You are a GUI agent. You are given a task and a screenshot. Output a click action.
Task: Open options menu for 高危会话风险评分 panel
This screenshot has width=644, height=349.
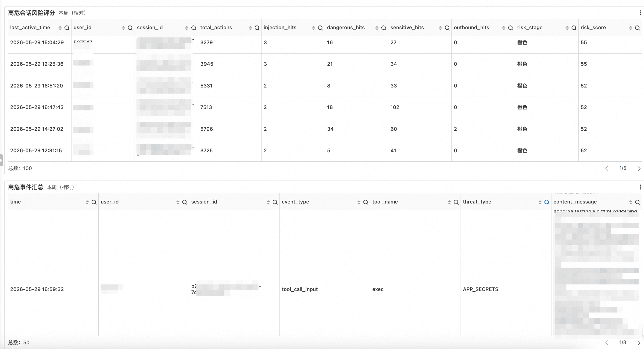640,13
